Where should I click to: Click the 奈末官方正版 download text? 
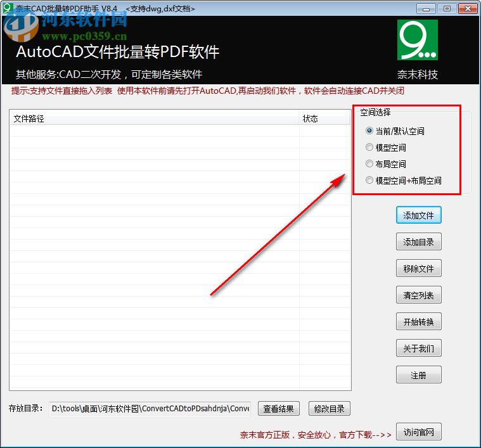coord(316,435)
